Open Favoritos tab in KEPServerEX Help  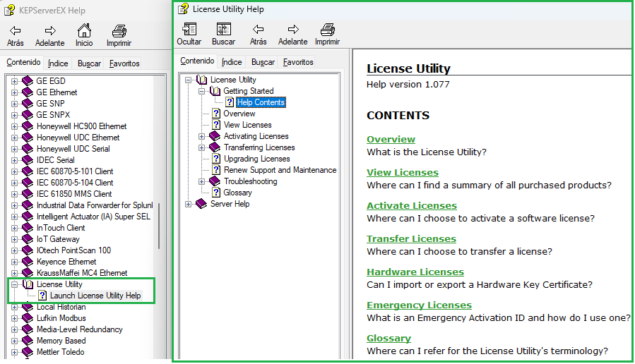click(124, 63)
